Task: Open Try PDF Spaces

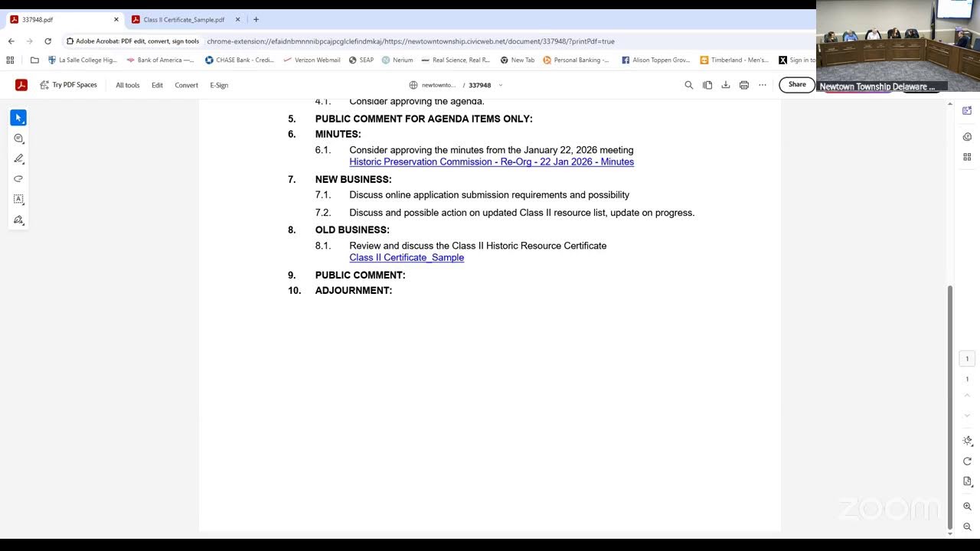Action: click(69, 85)
